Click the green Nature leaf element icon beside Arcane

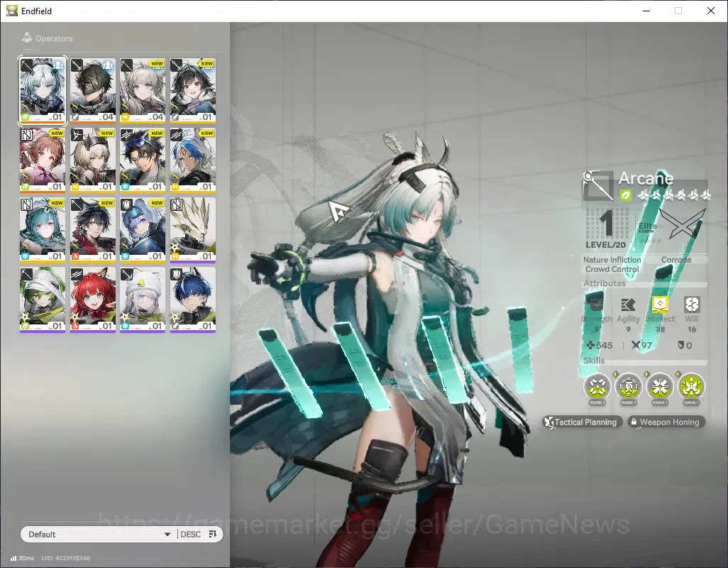pyautogui.click(x=625, y=195)
